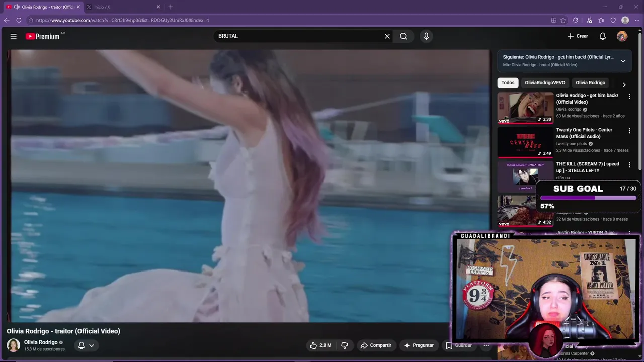Show more filter chips arrow
Image resolution: width=644 pixels, height=362 pixels.
click(624, 85)
